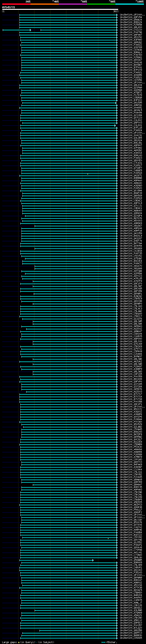Viewport: 146px width, 644px height.
Task: Click hit label UniRef100_O65843
Action: [x=131, y=326]
